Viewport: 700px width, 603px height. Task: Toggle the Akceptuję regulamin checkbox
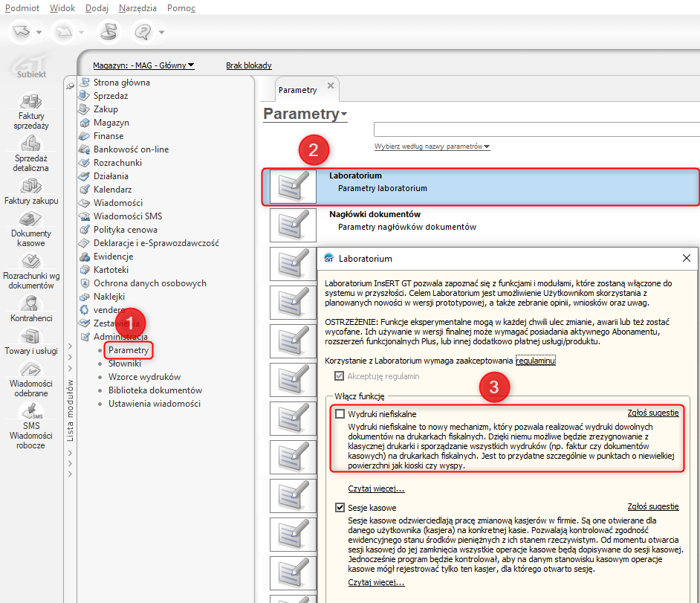[340, 376]
